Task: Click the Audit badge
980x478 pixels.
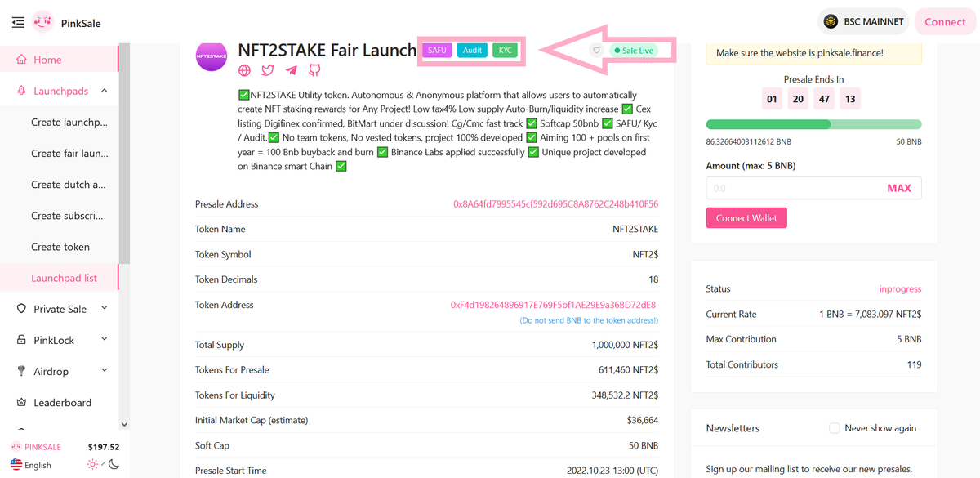Action: coord(472,51)
